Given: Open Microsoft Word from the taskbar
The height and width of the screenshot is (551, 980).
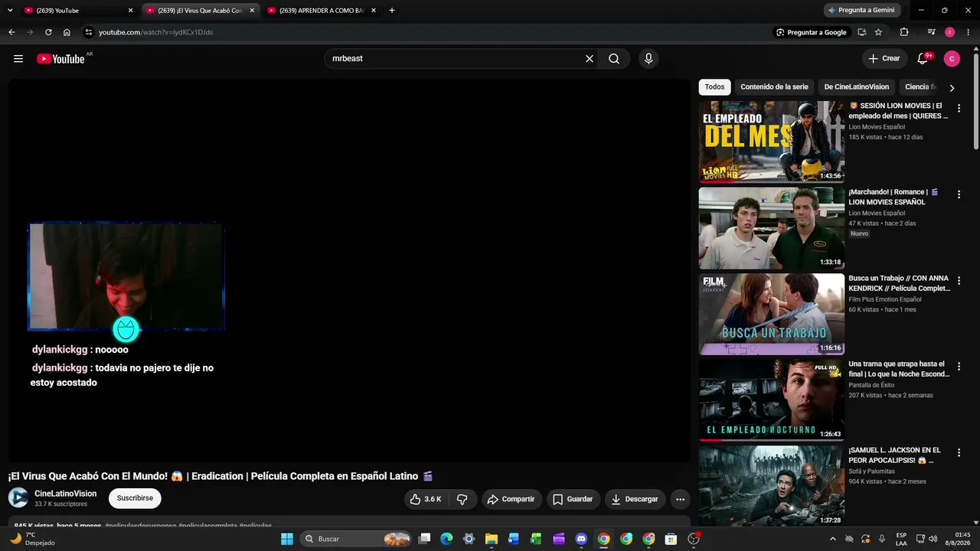Looking at the screenshot, I should tap(514, 539).
